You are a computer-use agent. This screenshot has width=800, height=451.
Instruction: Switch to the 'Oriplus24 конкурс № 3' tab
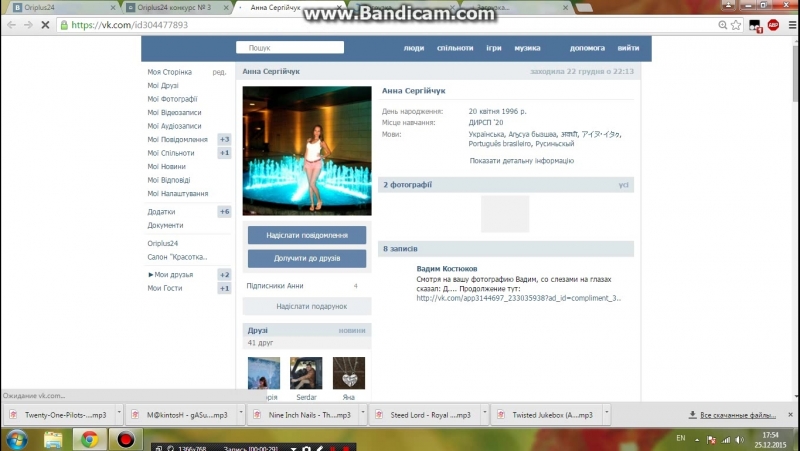pos(167,7)
